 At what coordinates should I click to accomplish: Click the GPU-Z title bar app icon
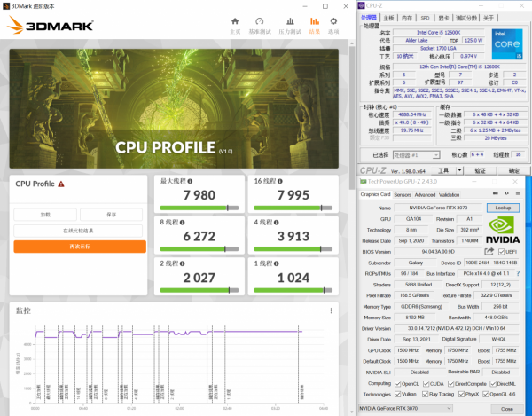pyautogui.click(x=363, y=182)
